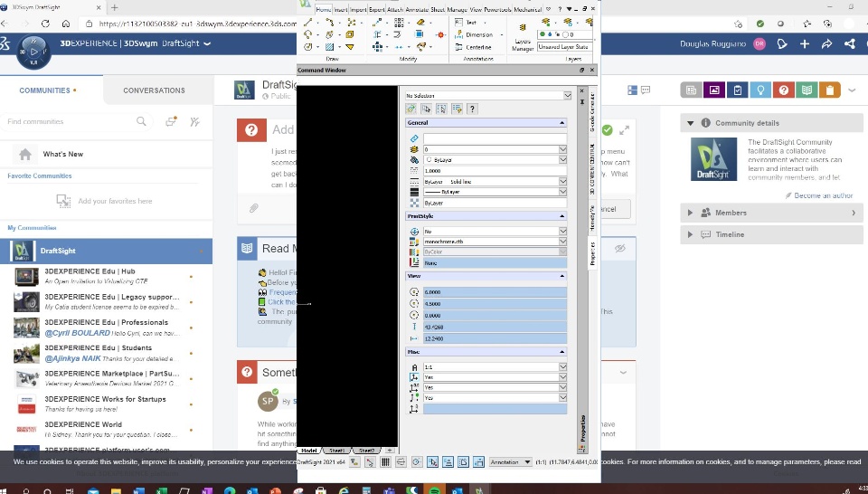868x494 pixels.
Task: Click the hyperlink property empty field
Action: coord(495,138)
